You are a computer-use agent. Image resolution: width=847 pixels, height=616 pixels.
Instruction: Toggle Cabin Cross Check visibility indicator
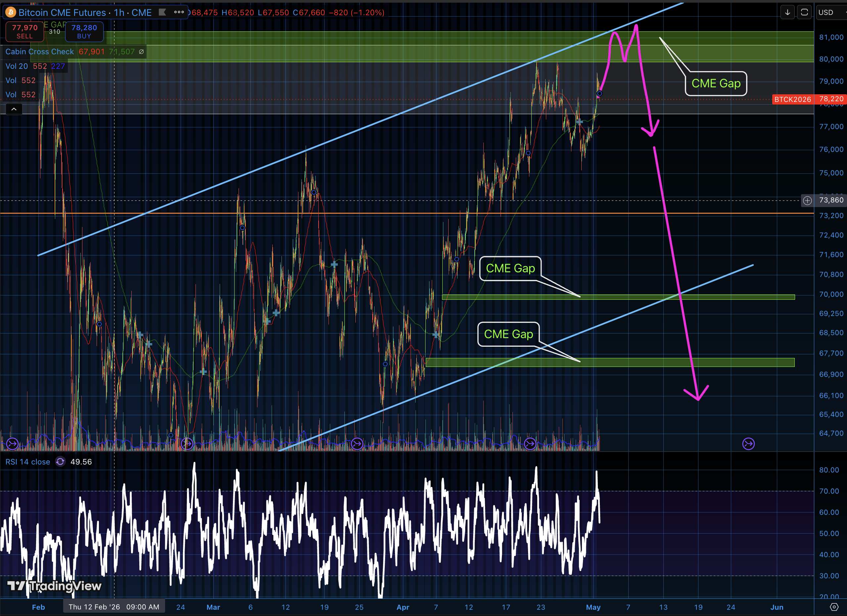coord(141,52)
